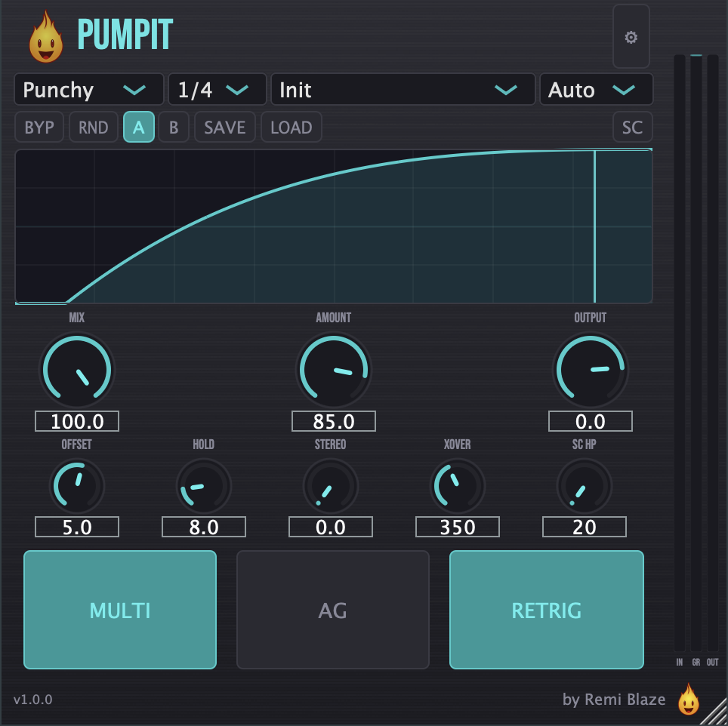Click the STEREO value field 0.0
This screenshot has width=728, height=726.
[331, 527]
